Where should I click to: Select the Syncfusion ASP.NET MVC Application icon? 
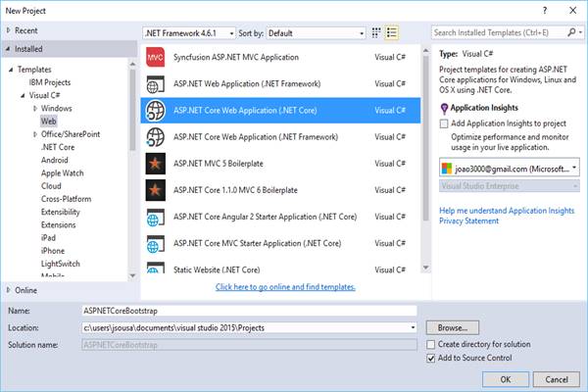(155, 57)
